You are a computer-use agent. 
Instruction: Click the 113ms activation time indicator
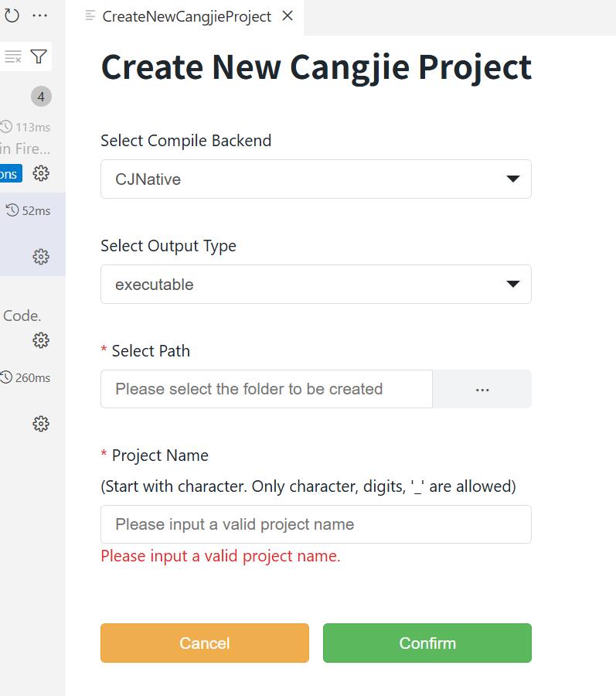click(x=26, y=127)
